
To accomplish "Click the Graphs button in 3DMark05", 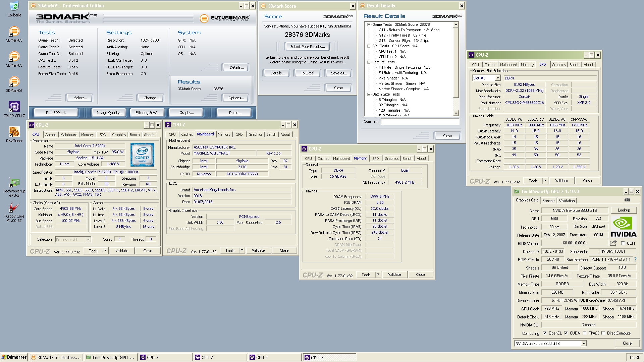I will coord(186,113).
